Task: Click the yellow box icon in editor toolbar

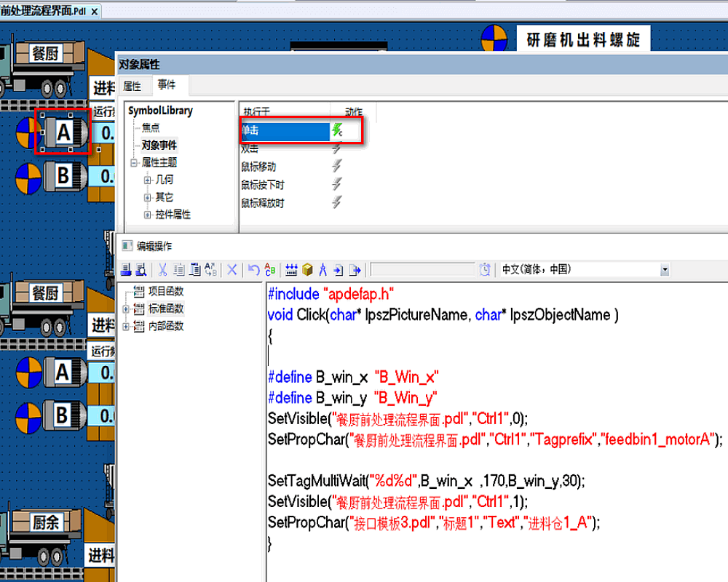Action: 307,270
